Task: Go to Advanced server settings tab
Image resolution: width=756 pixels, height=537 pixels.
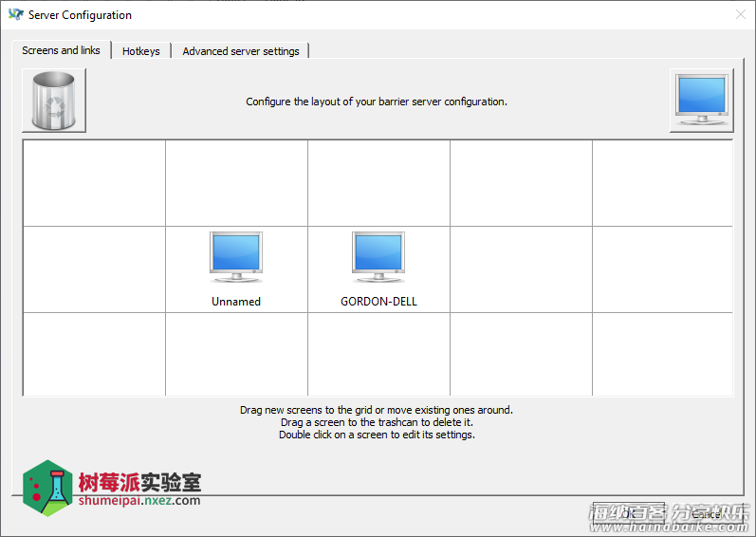Action: click(x=241, y=51)
